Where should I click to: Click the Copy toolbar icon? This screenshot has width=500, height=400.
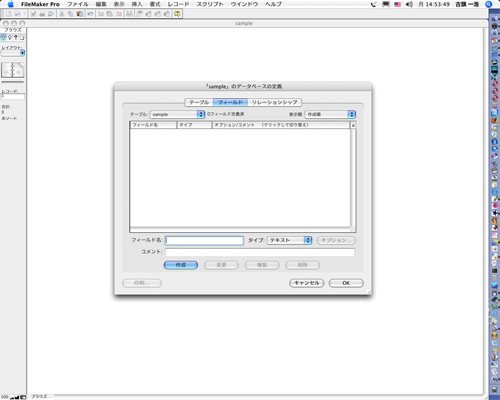71,14
